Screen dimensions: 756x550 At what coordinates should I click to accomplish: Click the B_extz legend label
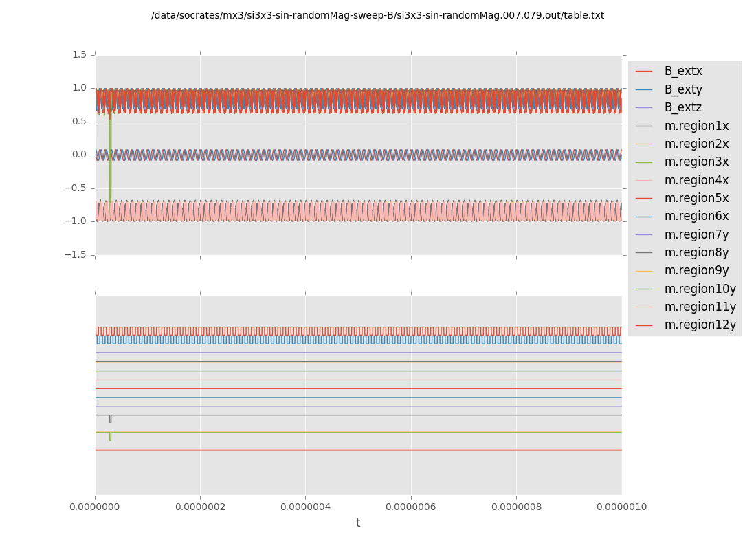coord(682,107)
